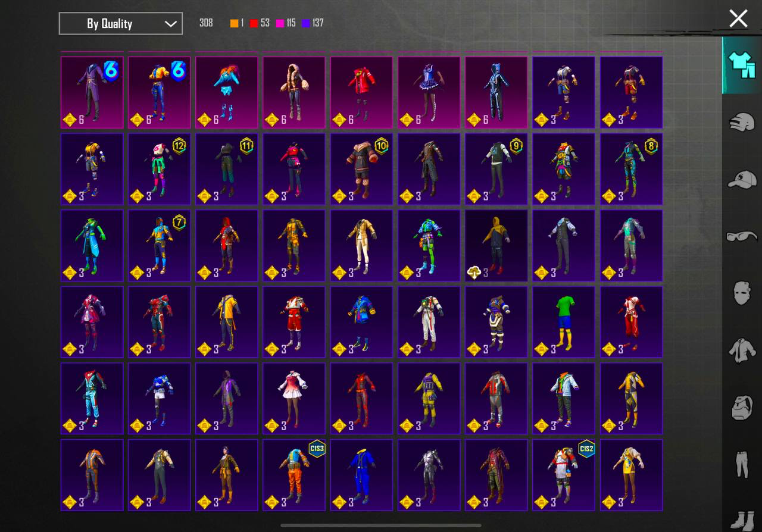Select the red hooded coat outfit
The height and width of the screenshot is (532, 762).
click(x=361, y=92)
